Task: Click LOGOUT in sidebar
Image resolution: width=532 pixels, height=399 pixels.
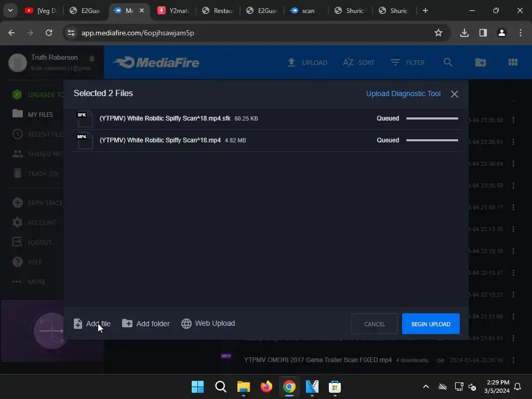Action: [32, 242]
